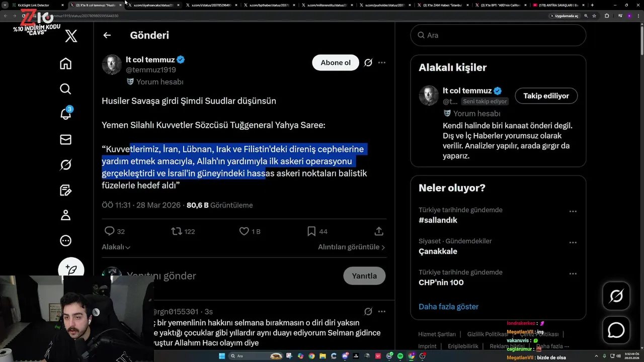Open the Explore search icon in sidebar
This screenshot has height=362, width=644.
pyautogui.click(x=65, y=89)
